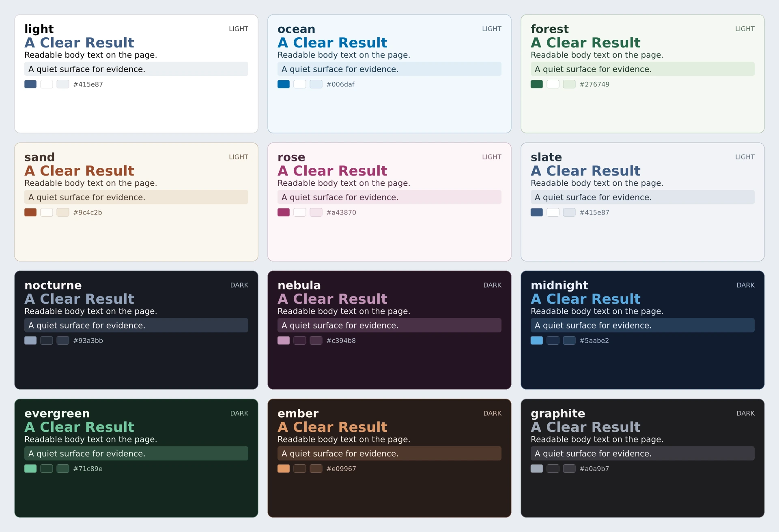The width and height of the screenshot is (779, 532).
Task: Click the hex code #415e87 in light card
Action: point(88,84)
